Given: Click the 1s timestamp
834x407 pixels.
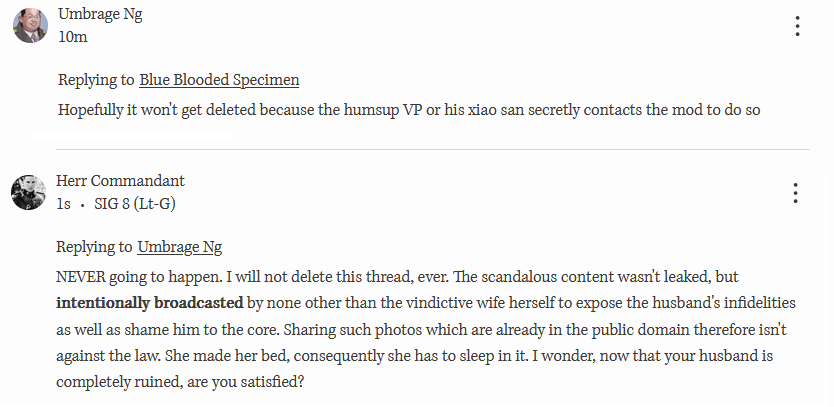Looking at the screenshot, I should click(63, 204).
